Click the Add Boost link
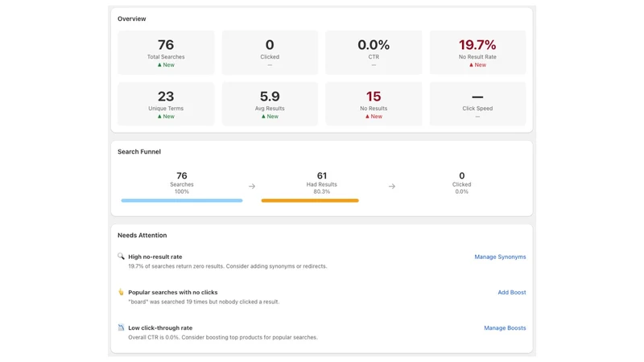This screenshot has width=644, height=362. pos(512,293)
